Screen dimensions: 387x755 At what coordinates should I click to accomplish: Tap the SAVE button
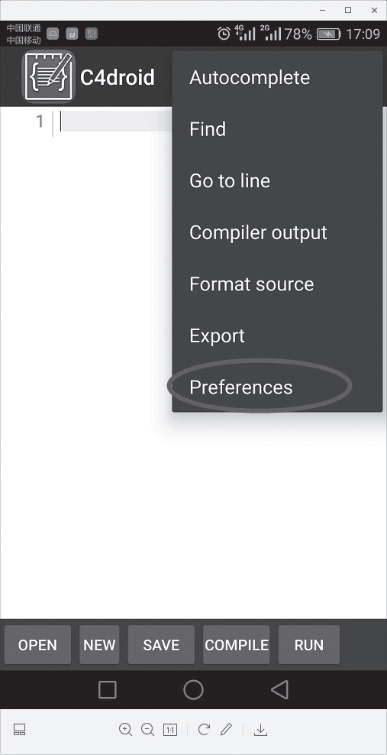161,645
